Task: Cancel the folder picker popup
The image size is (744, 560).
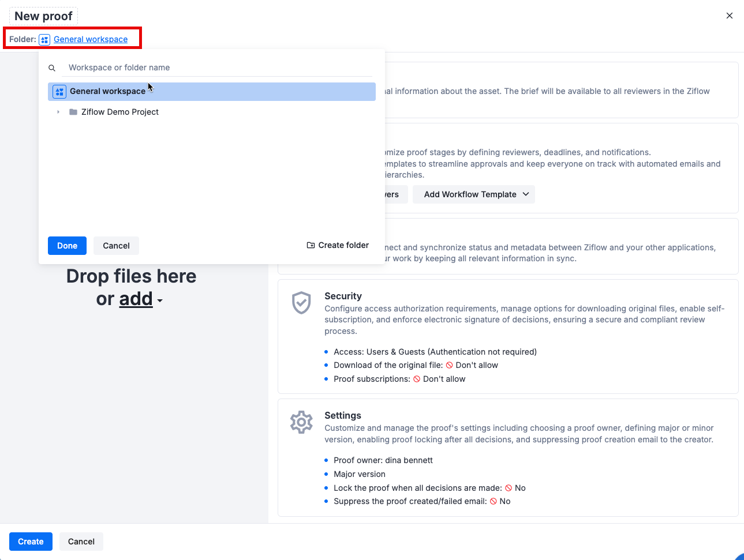Action: pos(116,246)
